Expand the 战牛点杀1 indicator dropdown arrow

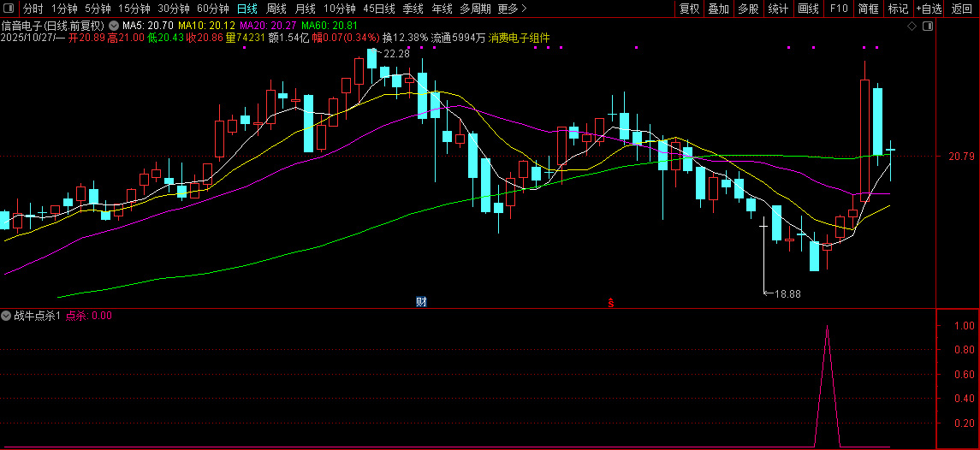(x=6, y=316)
